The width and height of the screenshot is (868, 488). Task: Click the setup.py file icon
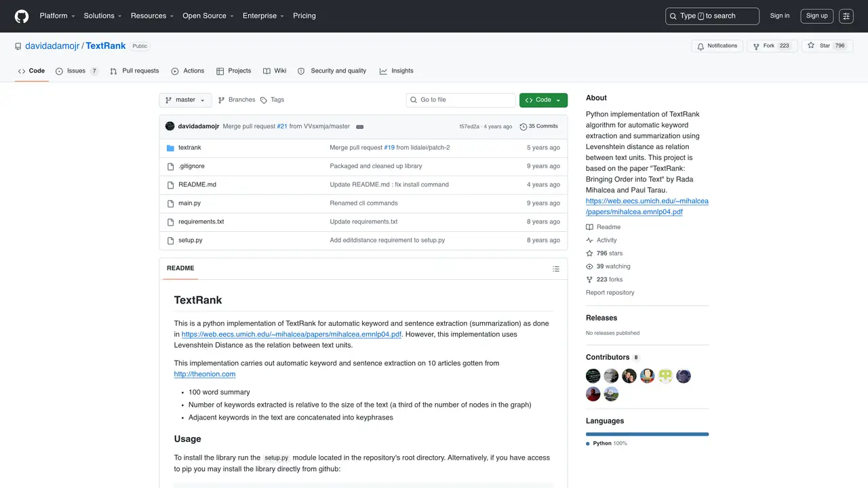tap(170, 240)
